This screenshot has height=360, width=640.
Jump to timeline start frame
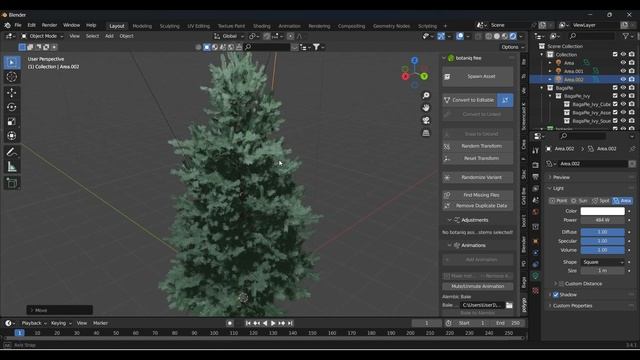click(248, 323)
